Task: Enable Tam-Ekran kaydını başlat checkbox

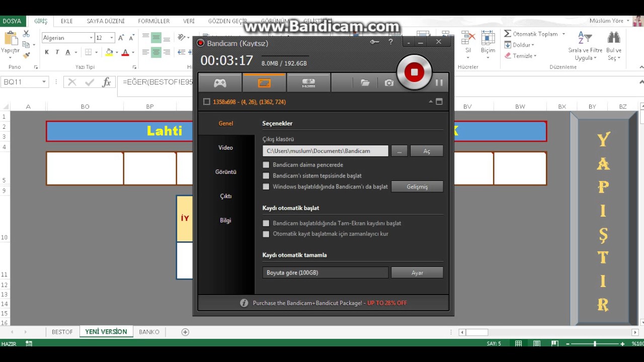Action: click(266, 223)
